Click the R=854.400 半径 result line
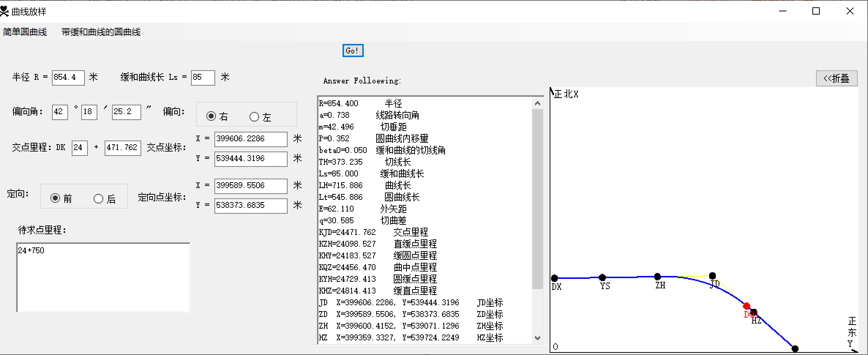 [x=360, y=104]
